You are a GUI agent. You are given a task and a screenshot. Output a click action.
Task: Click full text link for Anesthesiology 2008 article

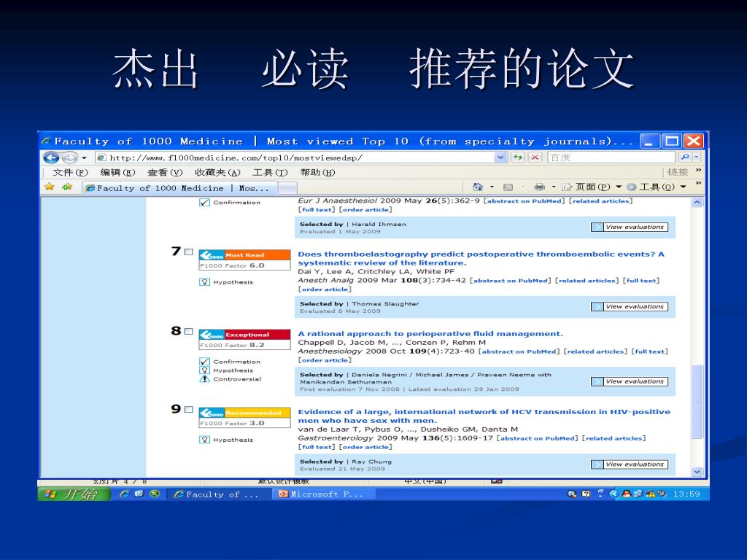click(650, 351)
